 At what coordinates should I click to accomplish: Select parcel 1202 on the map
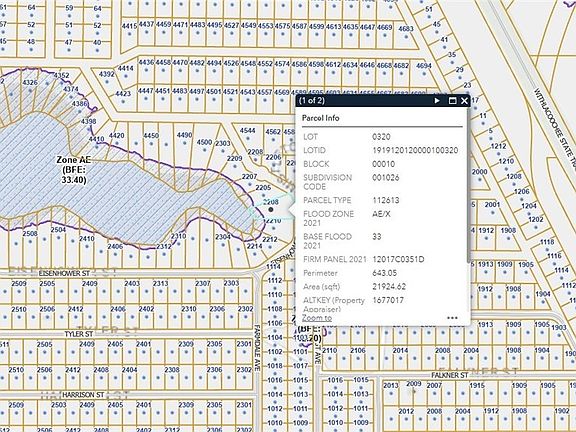pos(536,219)
